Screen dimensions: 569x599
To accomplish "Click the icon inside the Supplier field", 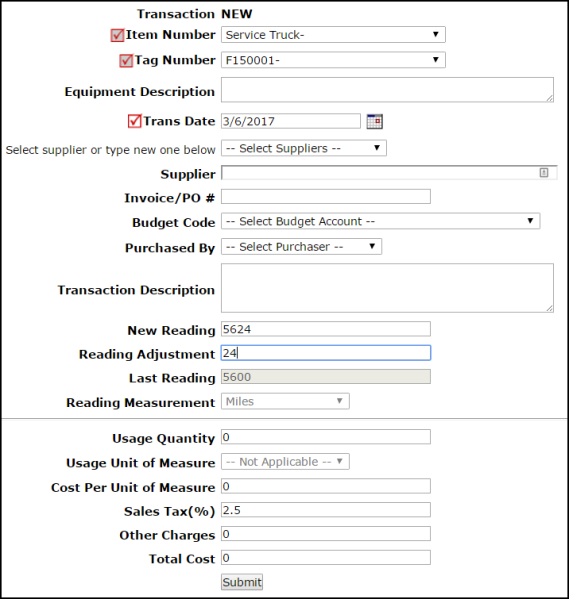I will pyautogui.click(x=544, y=173).
